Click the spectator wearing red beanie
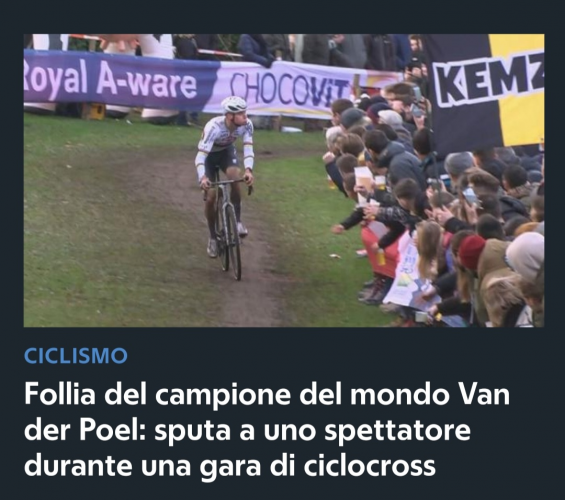The image size is (565, 500). [x=471, y=252]
